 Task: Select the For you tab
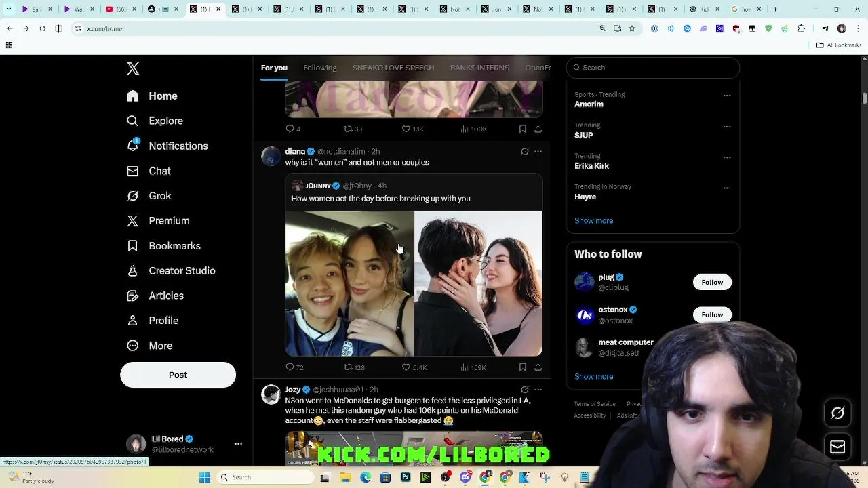pos(274,68)
